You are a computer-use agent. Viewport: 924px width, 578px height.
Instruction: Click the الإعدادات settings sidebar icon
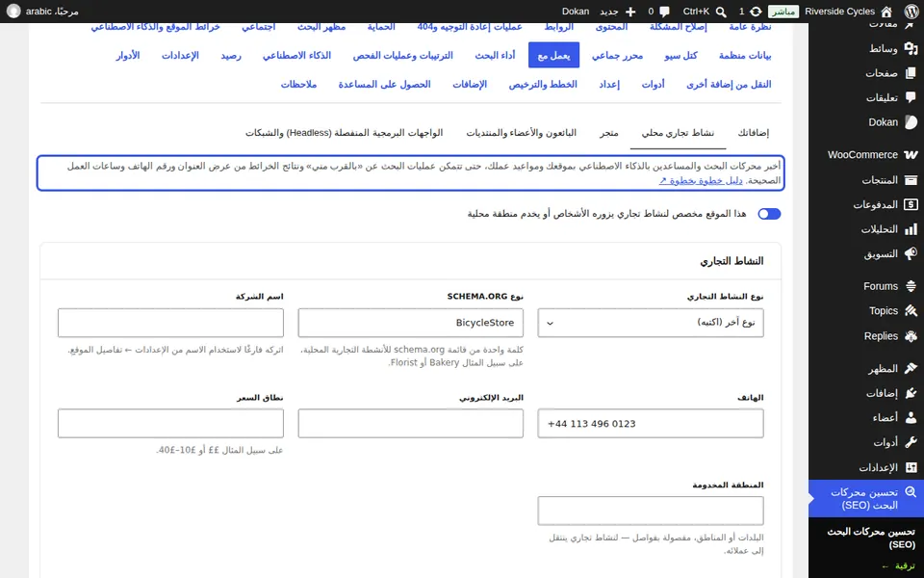pyautogui.click(x=911, y=467)
